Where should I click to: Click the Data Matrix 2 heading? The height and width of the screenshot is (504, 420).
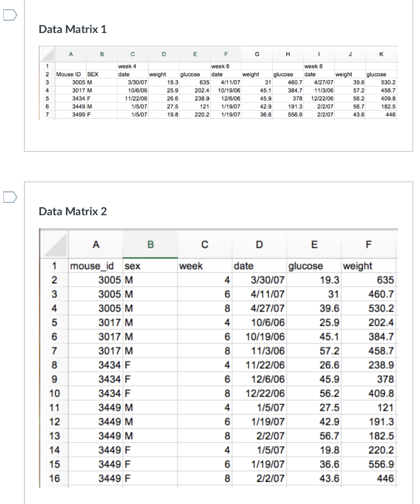pyautogui.click(x=73, y=212)
